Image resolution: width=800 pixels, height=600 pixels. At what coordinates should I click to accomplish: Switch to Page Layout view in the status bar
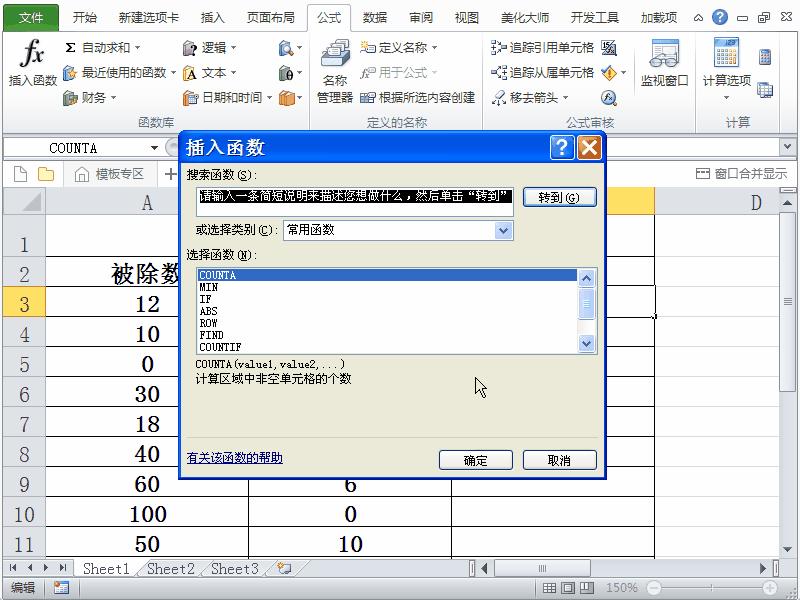coord(568,588)
